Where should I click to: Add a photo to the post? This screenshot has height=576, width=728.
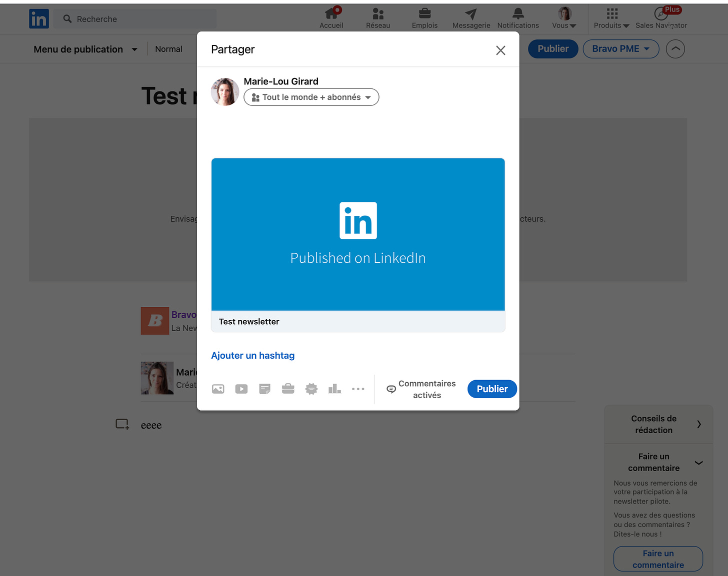tap(218, 389)
